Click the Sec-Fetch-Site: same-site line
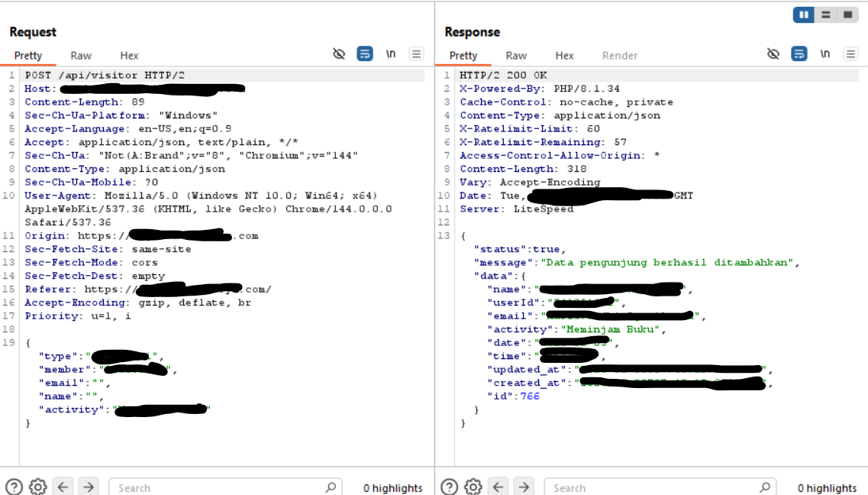 click(x=108, y=249)
